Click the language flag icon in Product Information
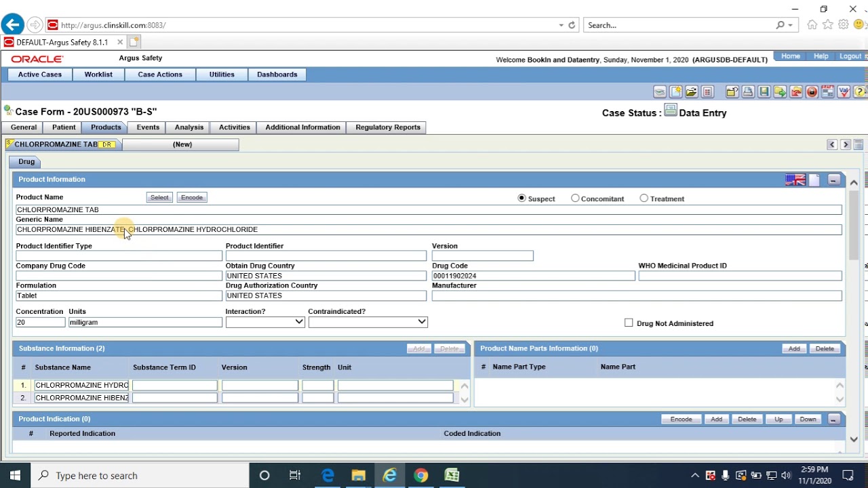 click(795, 180)
